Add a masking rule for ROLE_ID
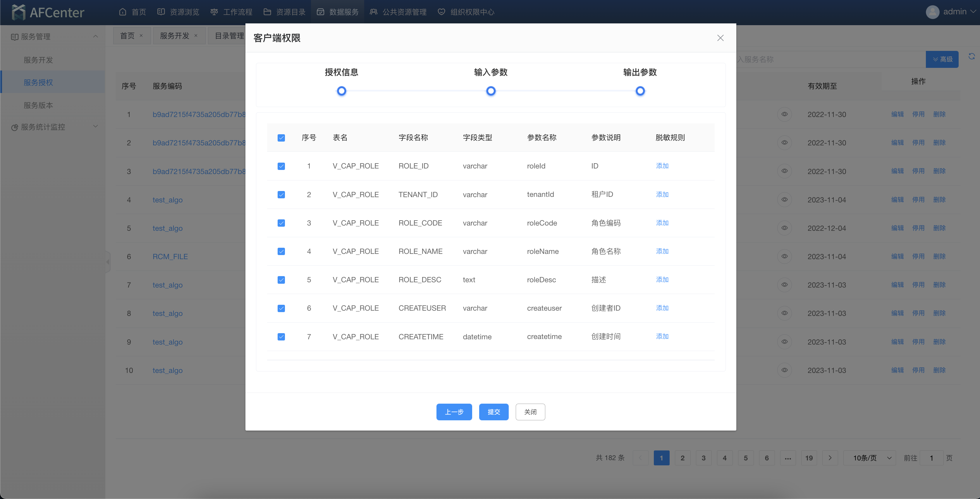Image resolution: width=980 pixels, height=499 pixels. (x=662, y=166)
